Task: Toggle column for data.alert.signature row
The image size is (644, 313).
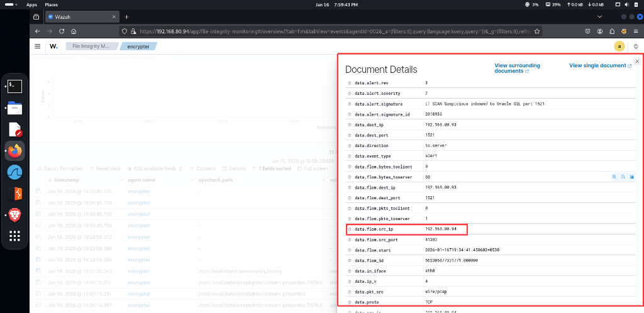Action: tap(350, 104)
